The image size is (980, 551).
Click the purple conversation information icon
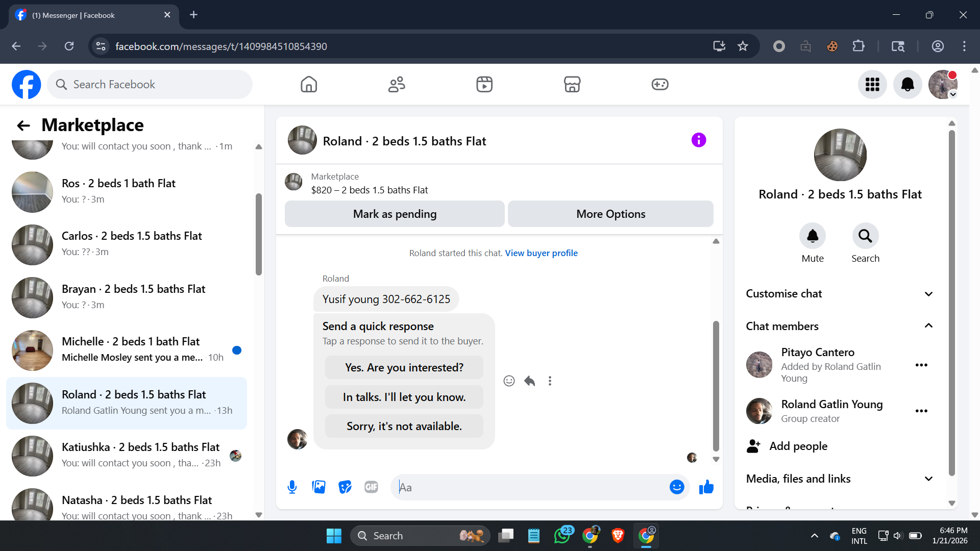point(698,140)
